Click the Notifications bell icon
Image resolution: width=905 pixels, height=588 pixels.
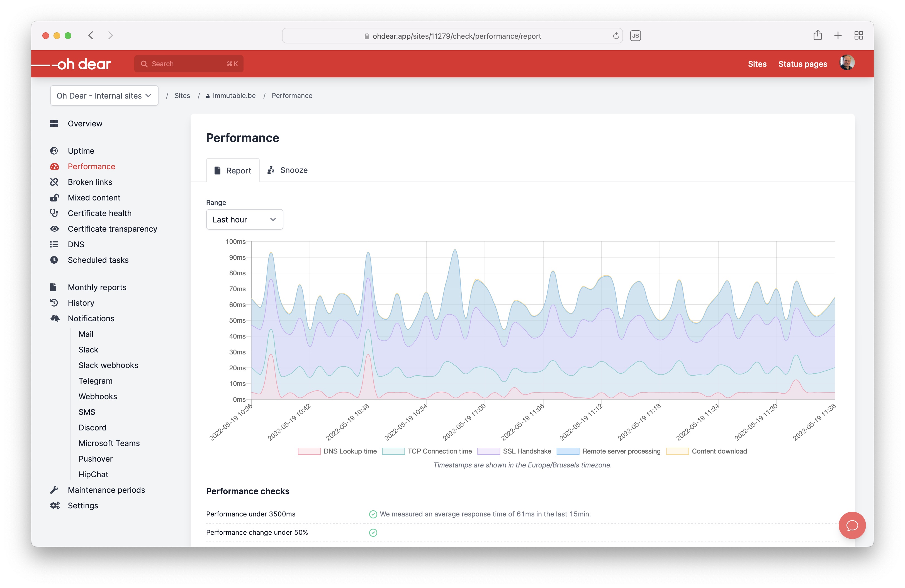coord(55,318)
